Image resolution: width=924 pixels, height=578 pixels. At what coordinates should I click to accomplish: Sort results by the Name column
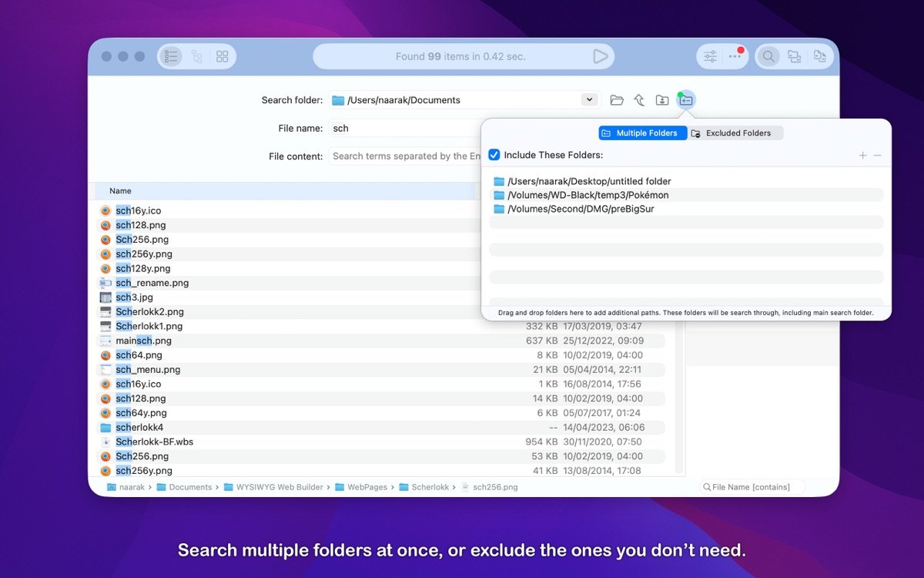[120, 191]
